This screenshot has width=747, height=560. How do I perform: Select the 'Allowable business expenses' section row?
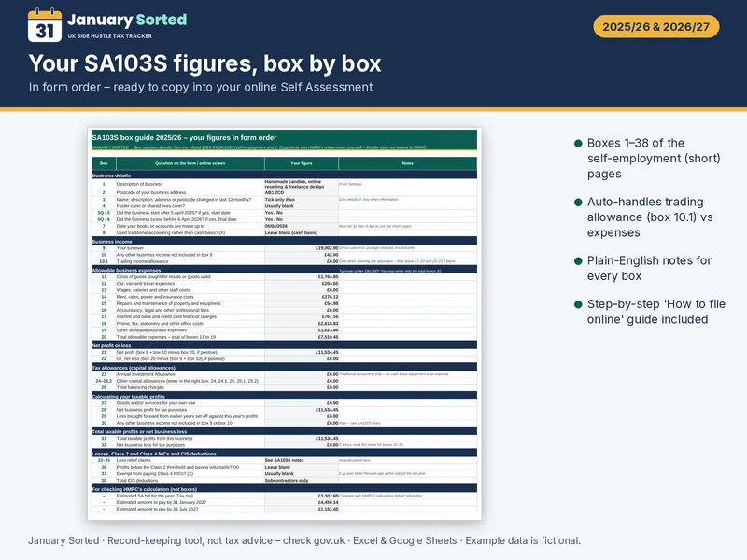point(284,270)
